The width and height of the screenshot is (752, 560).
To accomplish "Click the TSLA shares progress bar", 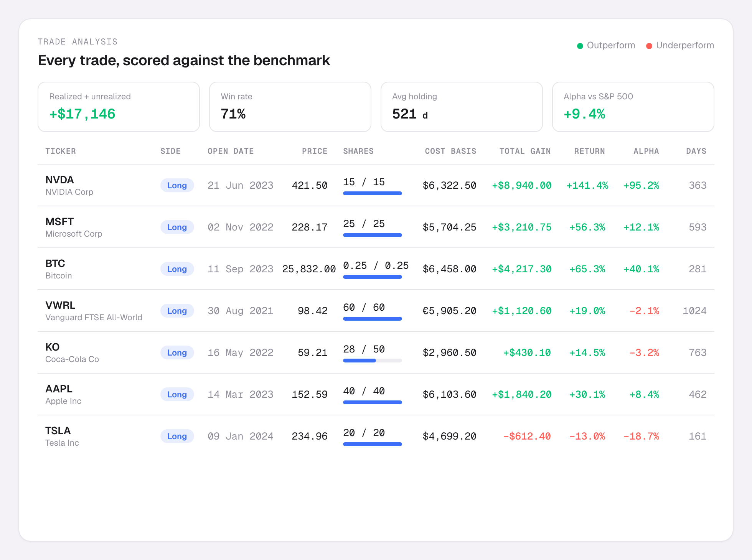I will 373,444.
